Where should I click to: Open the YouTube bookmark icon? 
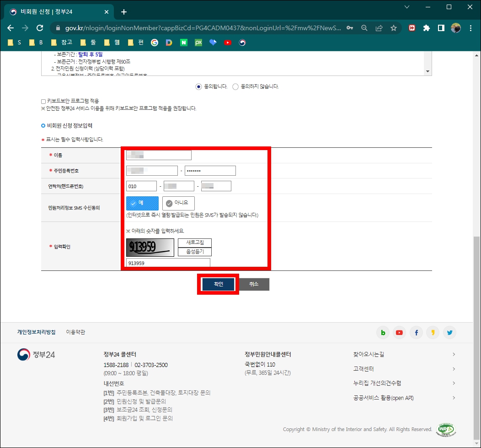click(228, 43)
